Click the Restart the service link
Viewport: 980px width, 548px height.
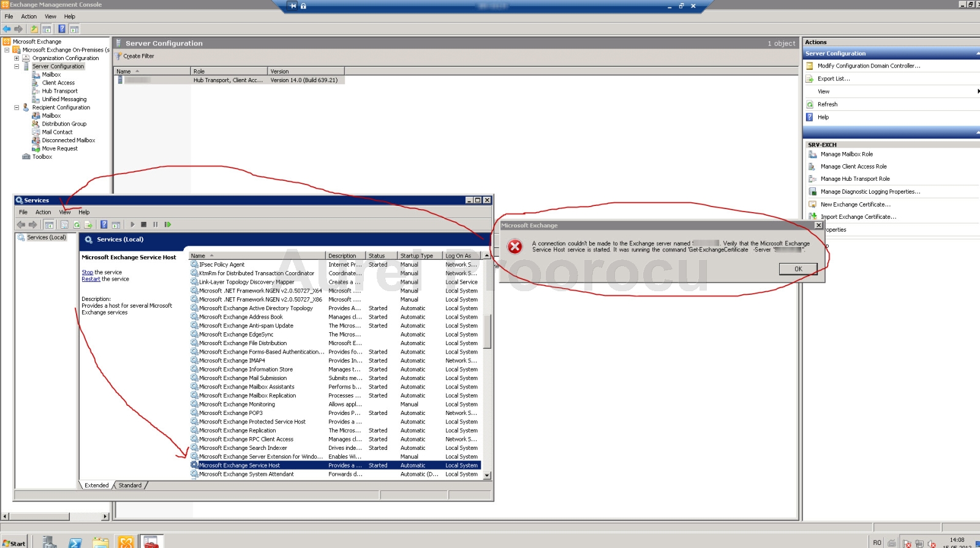(91, 279)
